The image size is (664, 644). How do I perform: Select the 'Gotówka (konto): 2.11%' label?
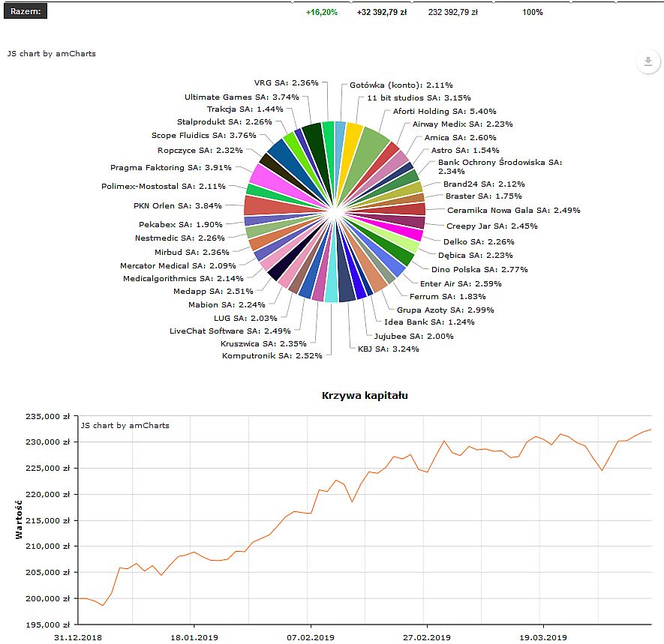(x=401, y=85)
